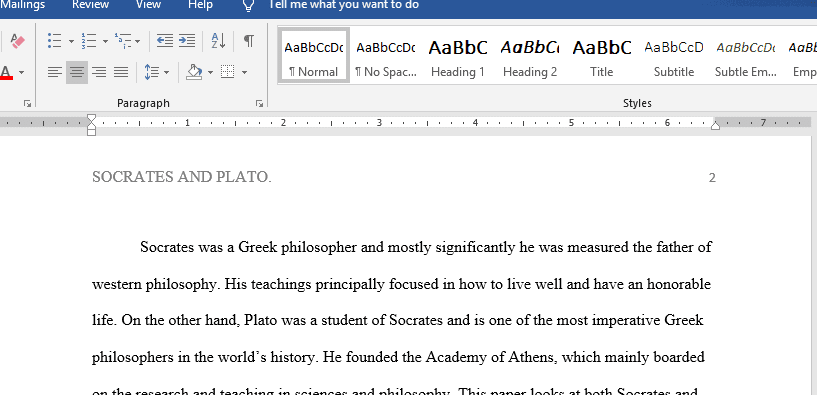Click the phrase 'Academy of Athens'

click(492, 357)
